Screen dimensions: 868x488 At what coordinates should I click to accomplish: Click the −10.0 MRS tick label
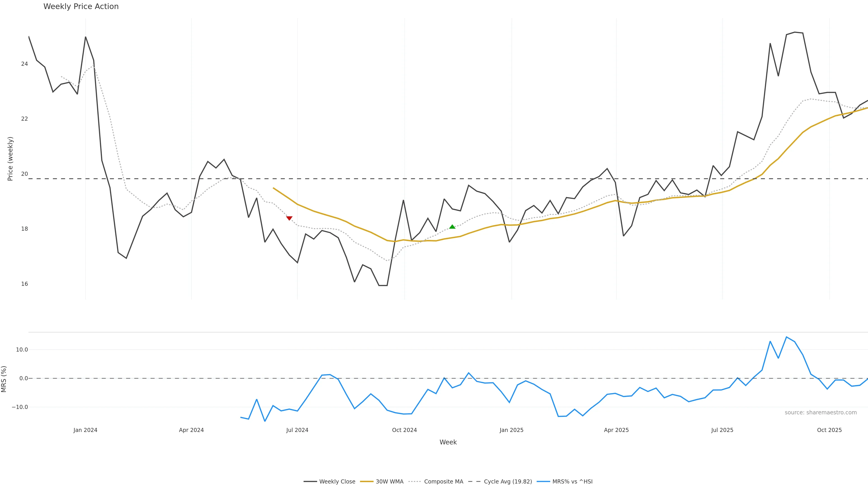click(x=20, y=407)
